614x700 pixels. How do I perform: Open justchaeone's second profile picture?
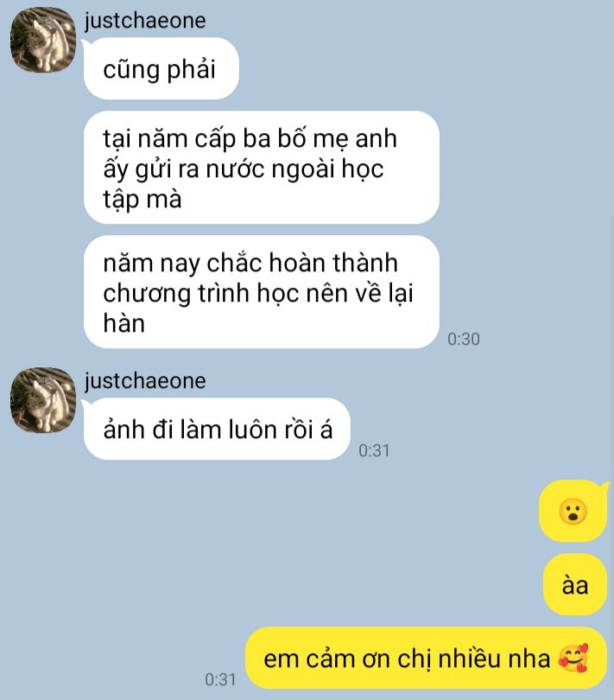43,400
